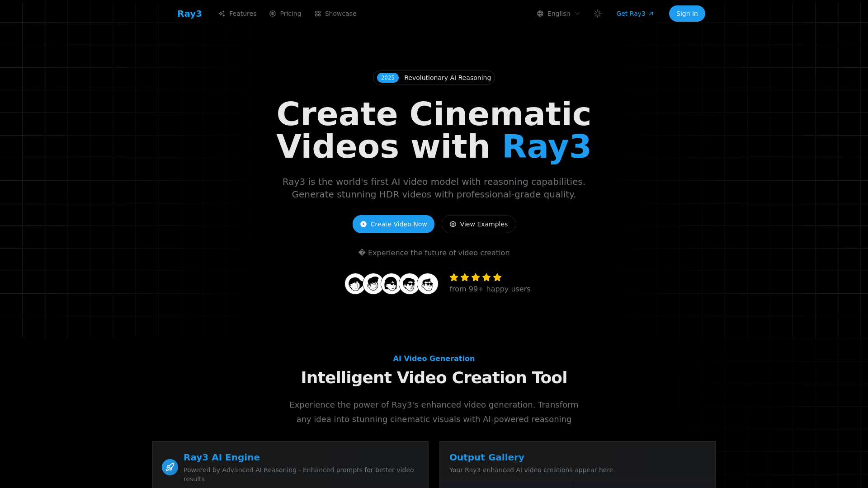Expand the English language dropdown chevron
Image resolution: width=868 pixels, height=488 pixels.
(x=577, y=14)
